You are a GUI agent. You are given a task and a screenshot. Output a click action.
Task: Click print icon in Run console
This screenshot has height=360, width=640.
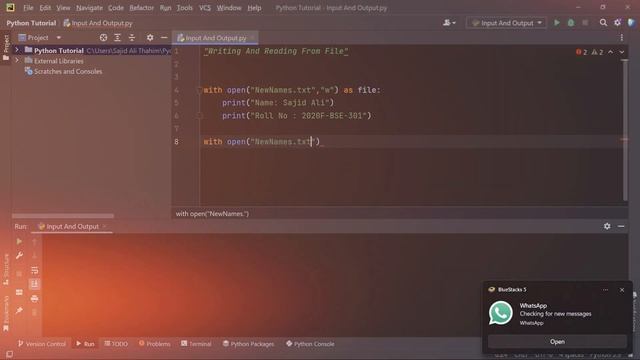[x=34, y=298]
